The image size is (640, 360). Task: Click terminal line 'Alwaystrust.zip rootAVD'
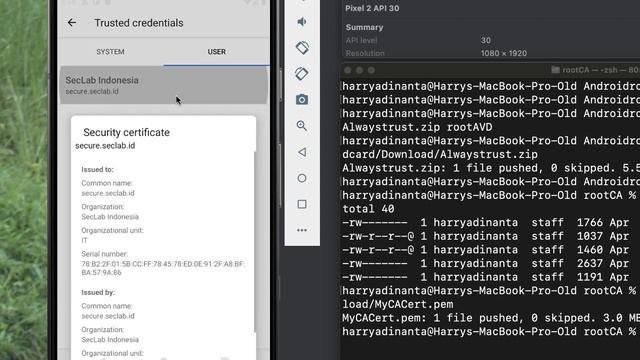[417, 127]
